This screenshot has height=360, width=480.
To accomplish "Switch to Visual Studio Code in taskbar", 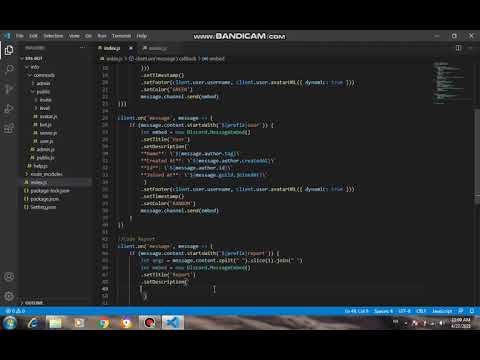I will (x=173, y=323).
